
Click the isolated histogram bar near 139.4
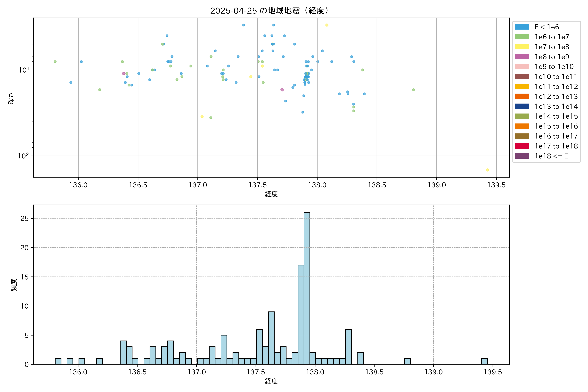tap(484, 361)
